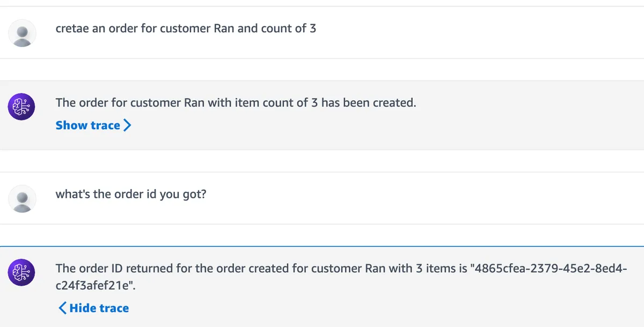Click the user avatar beside the create-order message
This screenshot has width=644, height=327.
pyautogui.click(x=22, y=33)
